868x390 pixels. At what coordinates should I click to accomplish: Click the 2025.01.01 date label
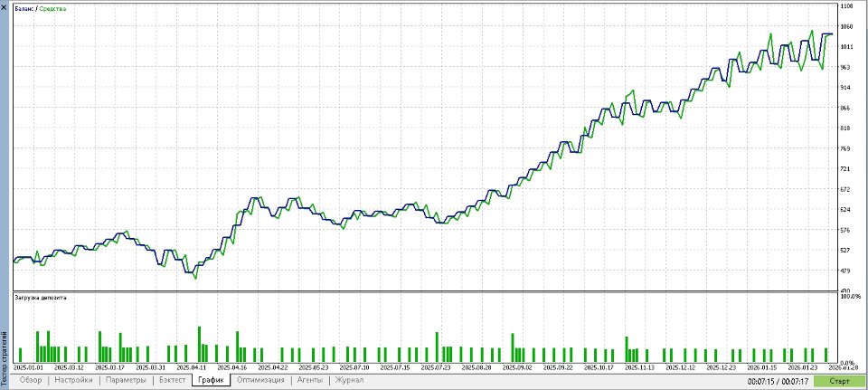point(29,367)
